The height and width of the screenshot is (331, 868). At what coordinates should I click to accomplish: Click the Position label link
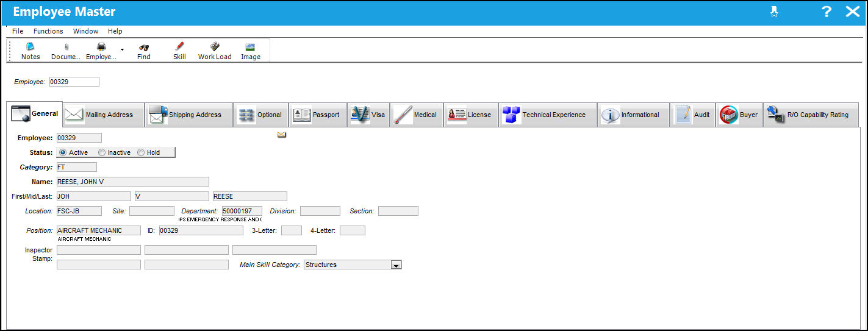click(x=40, y=230)
